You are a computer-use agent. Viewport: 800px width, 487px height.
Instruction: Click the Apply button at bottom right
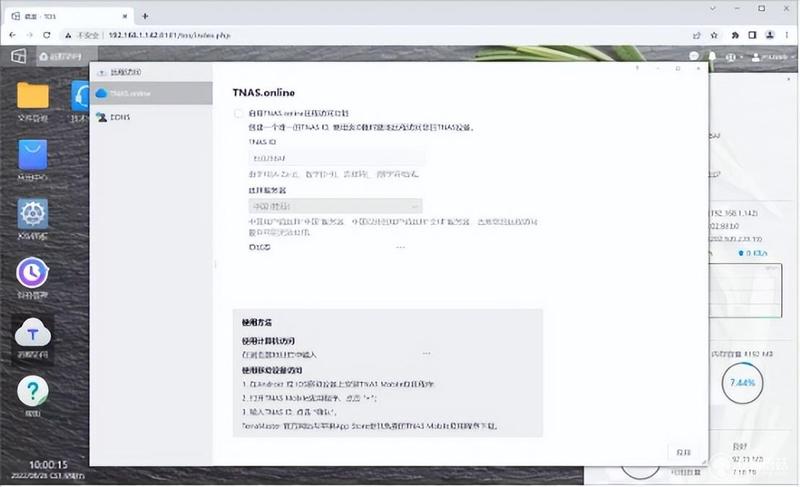coord(683,452)
